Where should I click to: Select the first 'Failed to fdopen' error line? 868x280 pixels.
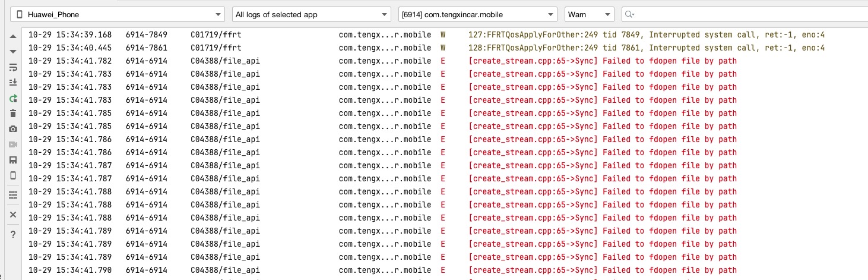click(x=602, y=61)
